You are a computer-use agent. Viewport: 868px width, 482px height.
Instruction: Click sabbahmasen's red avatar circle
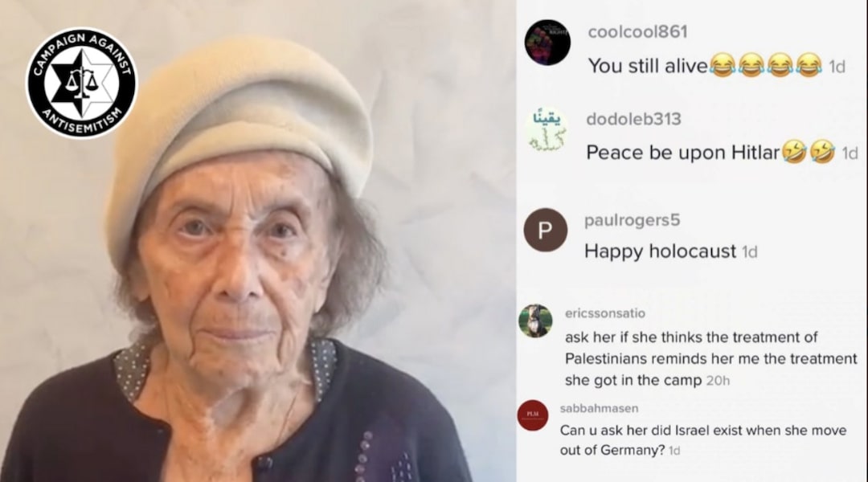[x=533, y=415]
